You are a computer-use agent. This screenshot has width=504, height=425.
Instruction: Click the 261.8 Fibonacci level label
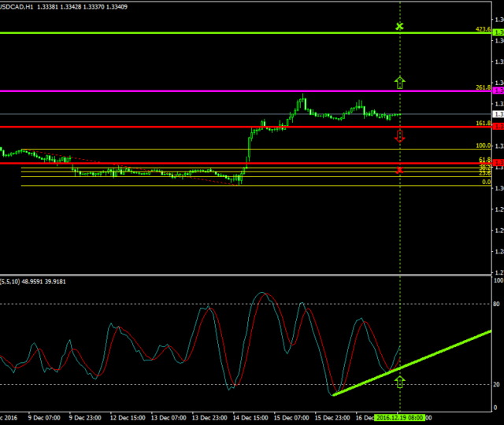tap(484, 87)
